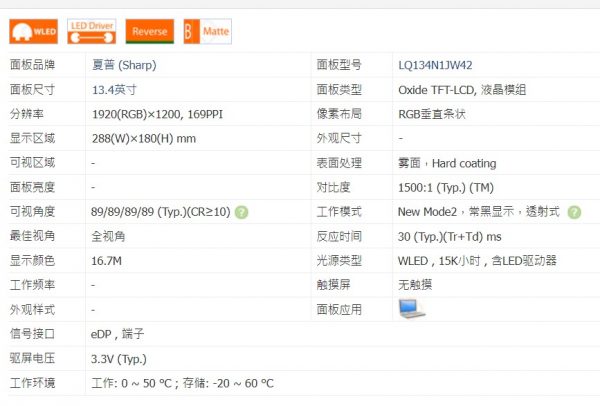600x406 pixels.
Task: Click the 信号接口 row label
Action: pos(33,334)
